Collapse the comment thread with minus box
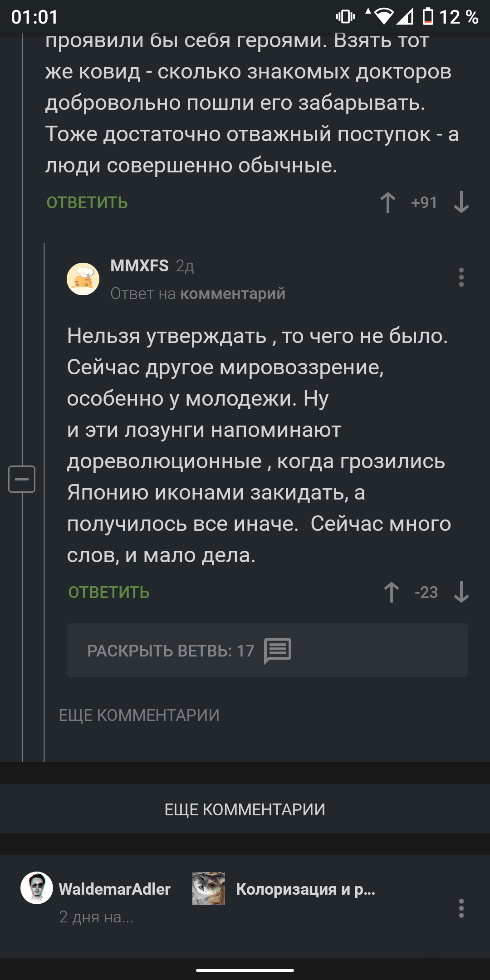Screen dimensions: 490x980 (22, 479)
